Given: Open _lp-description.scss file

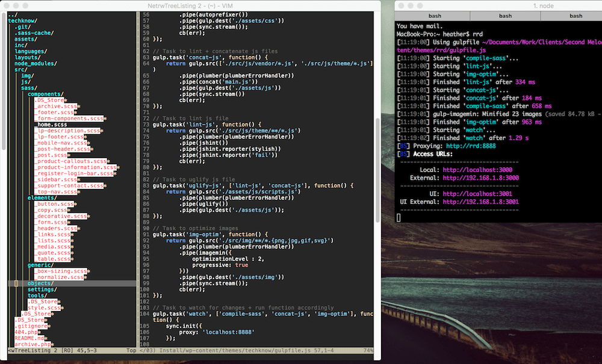Looking at the screenshot, I should (67, 131).
